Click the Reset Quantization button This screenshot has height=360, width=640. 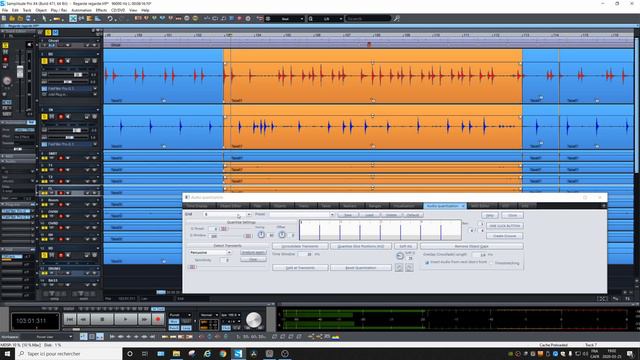[x=360, y=268]
